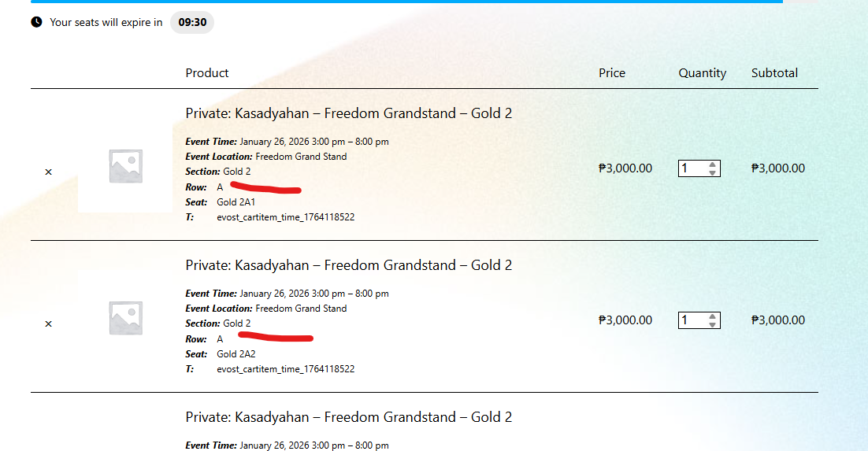The height and width of the screenshot is (451, 868).
Task: Click placeholder image for seat Gold 2A1
Action: click(x=125, y=166)
